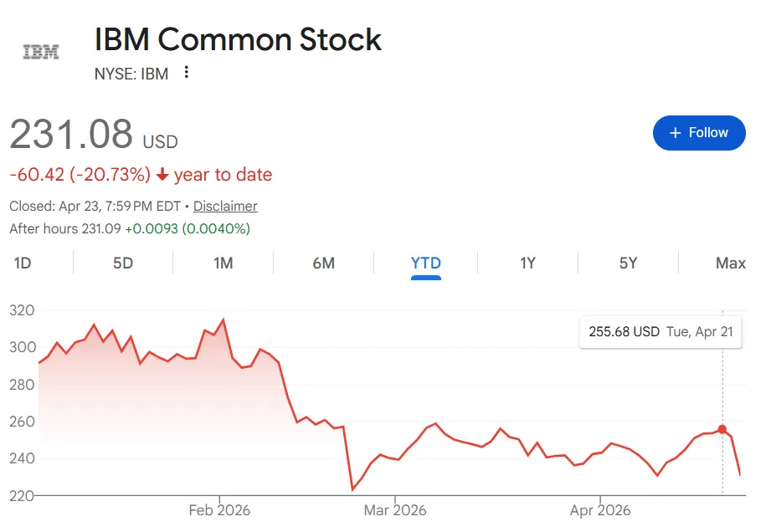Click the red down arrow icon
This screenshot has width=766, height=532.
click(x=162, y=175)
